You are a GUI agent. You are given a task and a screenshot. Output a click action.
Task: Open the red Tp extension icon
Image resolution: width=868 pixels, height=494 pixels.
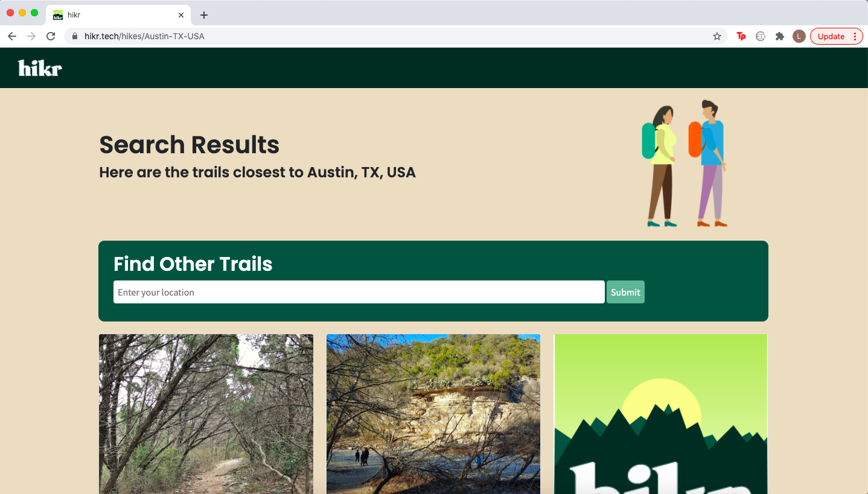pyautogui.click(x=741, y=36)
